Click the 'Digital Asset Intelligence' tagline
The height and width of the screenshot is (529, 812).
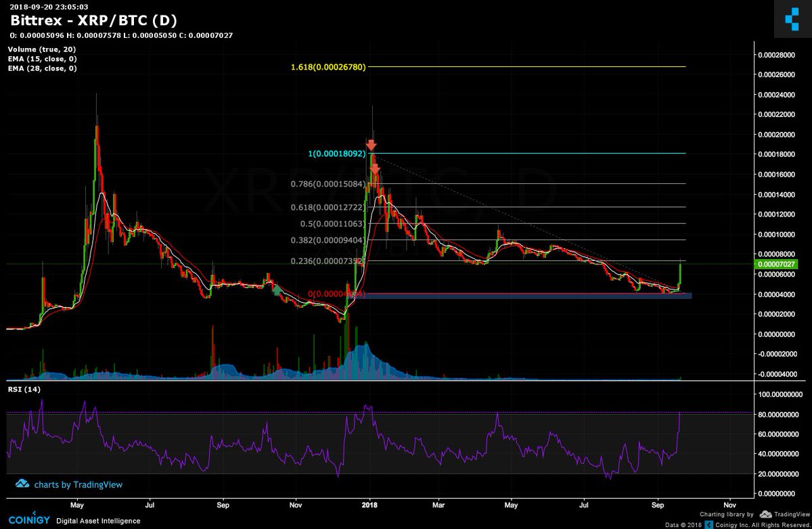(97, 521)
